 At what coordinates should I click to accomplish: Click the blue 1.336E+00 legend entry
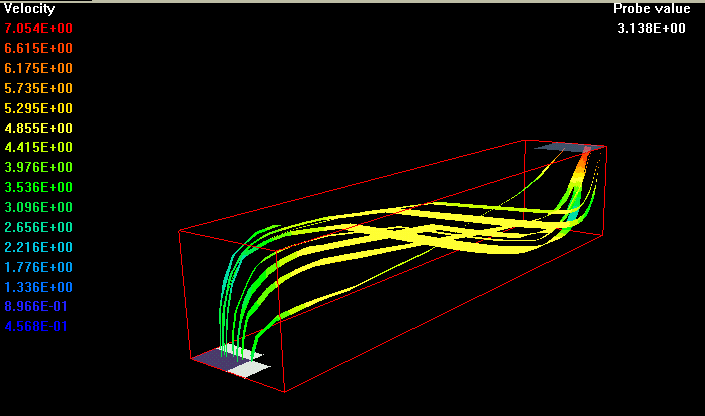(x=38, y=287)
